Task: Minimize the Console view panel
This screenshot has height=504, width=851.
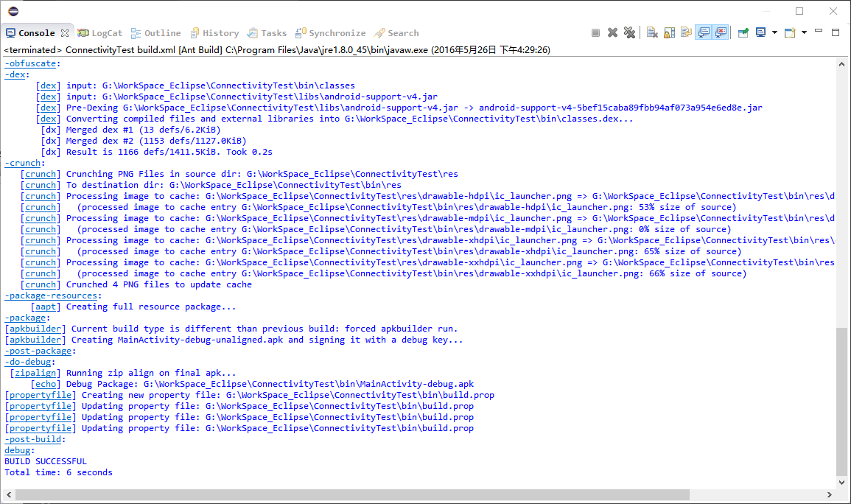Action: coord(819,32)
